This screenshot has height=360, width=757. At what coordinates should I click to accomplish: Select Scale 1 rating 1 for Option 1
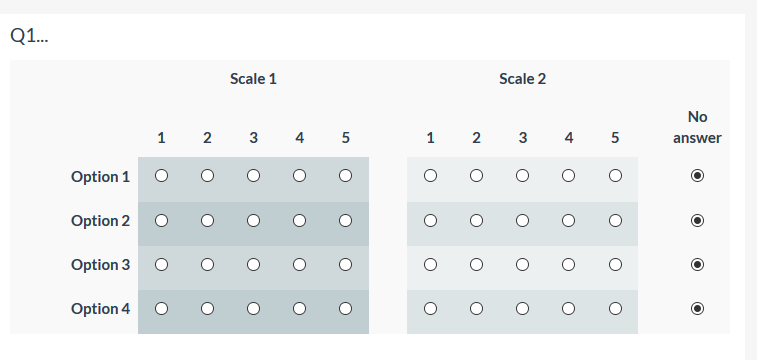[x=161, y=176]
